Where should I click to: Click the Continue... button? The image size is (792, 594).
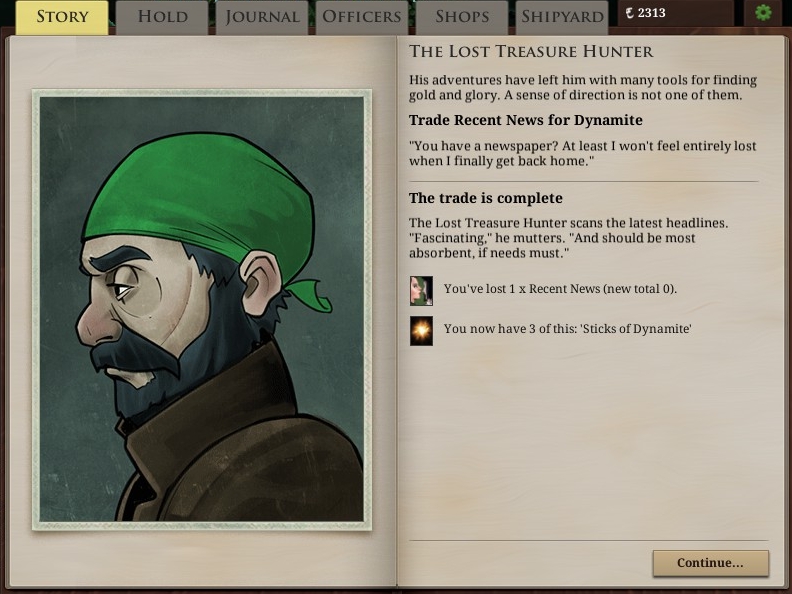711,563
